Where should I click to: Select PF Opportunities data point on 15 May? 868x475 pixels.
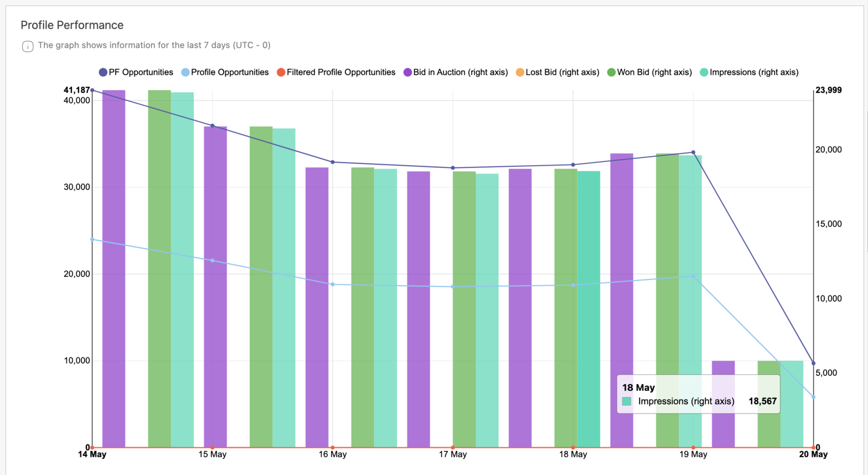[x=212, y=125]
